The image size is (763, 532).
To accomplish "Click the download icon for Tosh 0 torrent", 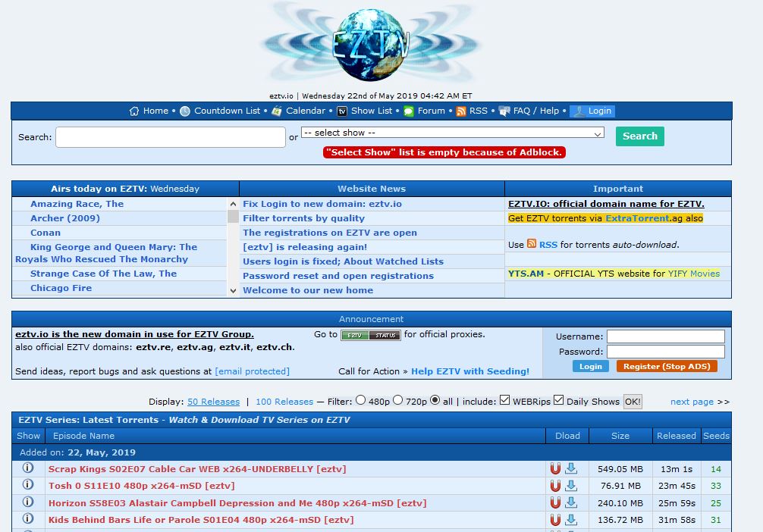I will (571, 486).
